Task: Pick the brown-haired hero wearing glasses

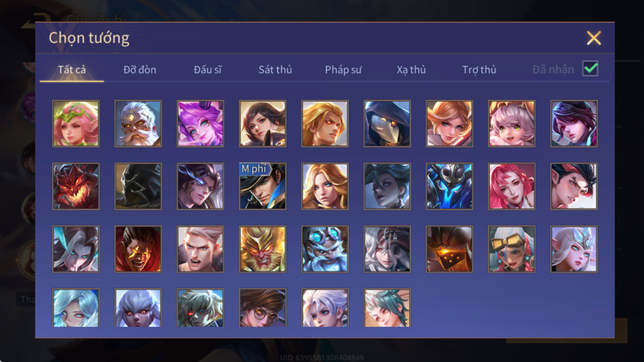Action: (263, 308)
